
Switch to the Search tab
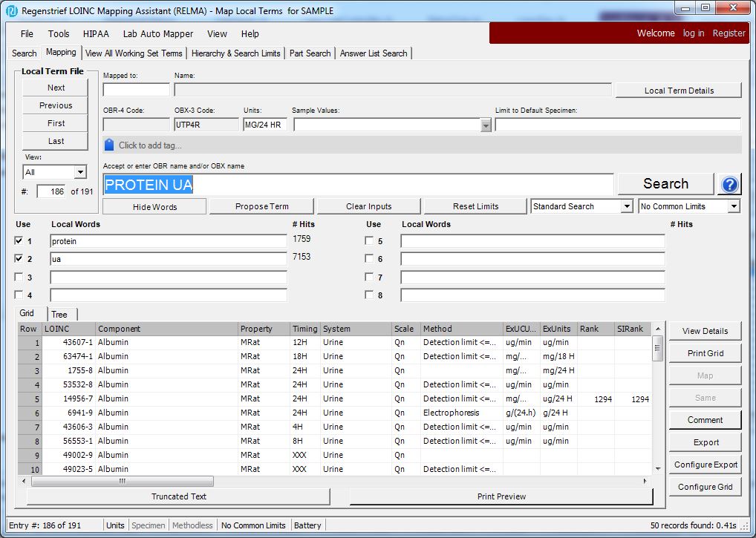click(x=24, y=53)
